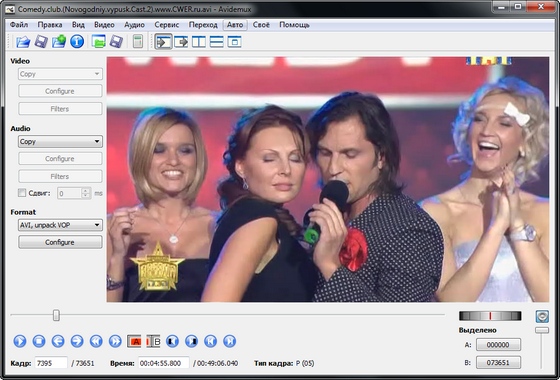The image size is (560, 380).
Task: Start playback with the Play button
Action: (x=20, y=341)
